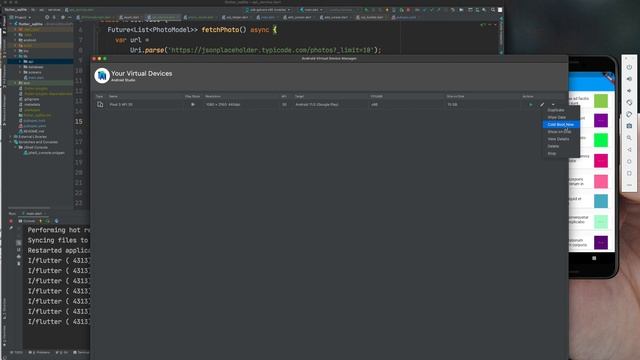Click the red stop icon in the Run panel
Screen dimensions: 640x360
(x=11, y=221)
